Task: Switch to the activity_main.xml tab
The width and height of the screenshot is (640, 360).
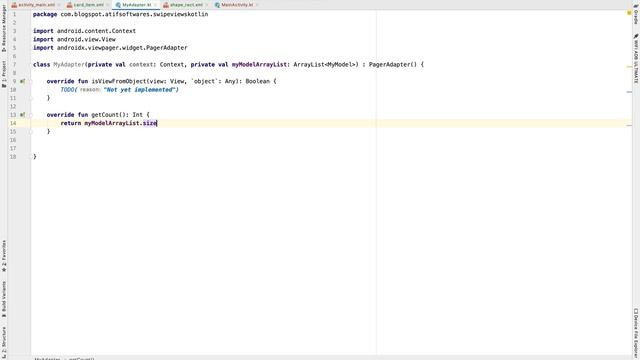Action: tap(36, 5)
